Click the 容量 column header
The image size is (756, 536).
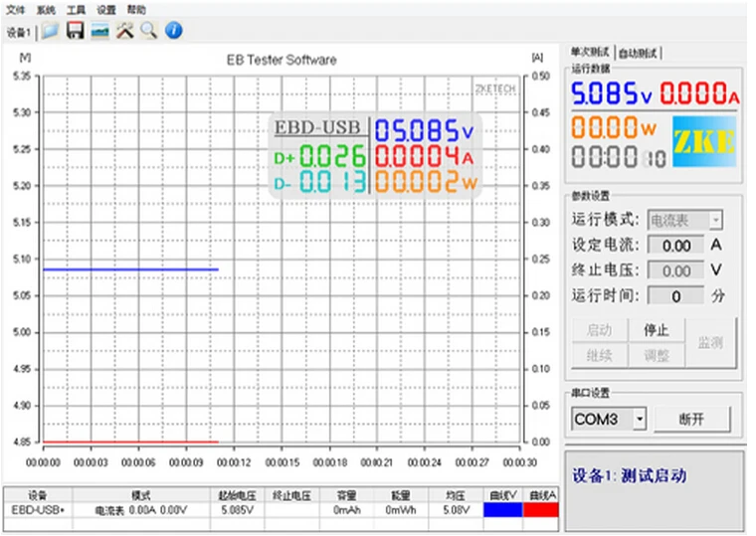(346, 495)
